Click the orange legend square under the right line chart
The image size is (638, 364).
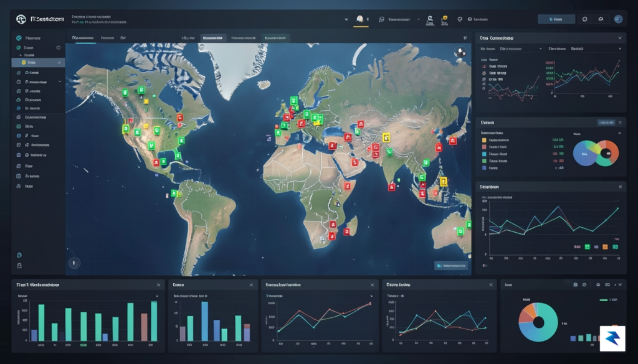605,247
